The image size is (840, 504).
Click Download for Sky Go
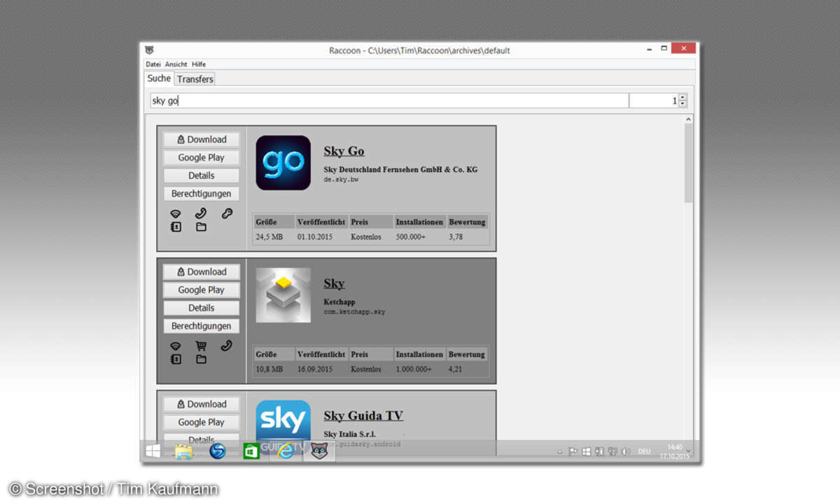pos(202,139)
